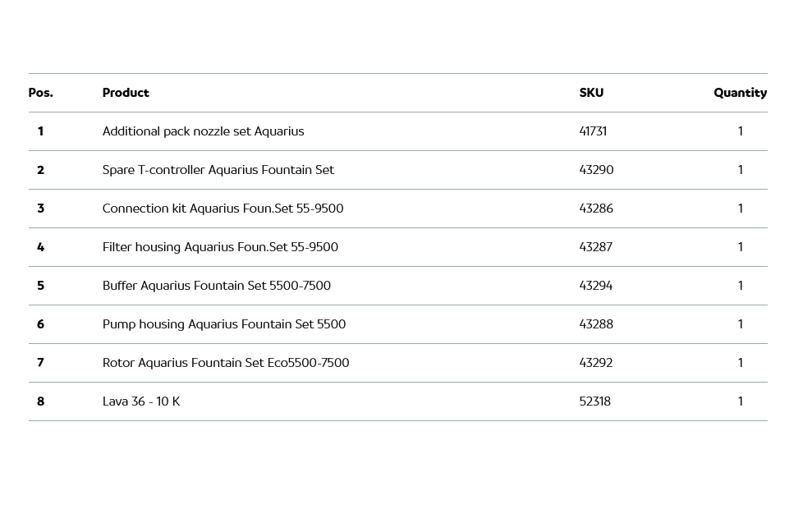Select SKU 52318 for Lava

[x=595, y=401]
